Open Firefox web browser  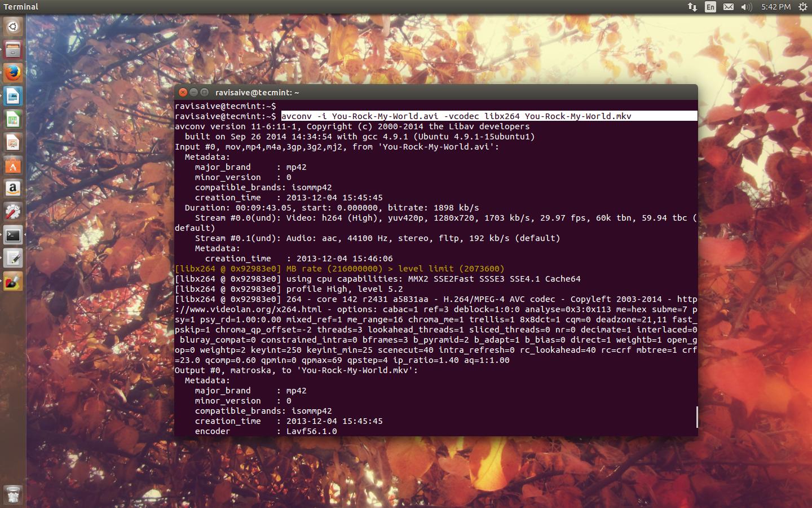pyautogui.click(x=13, y=73)
